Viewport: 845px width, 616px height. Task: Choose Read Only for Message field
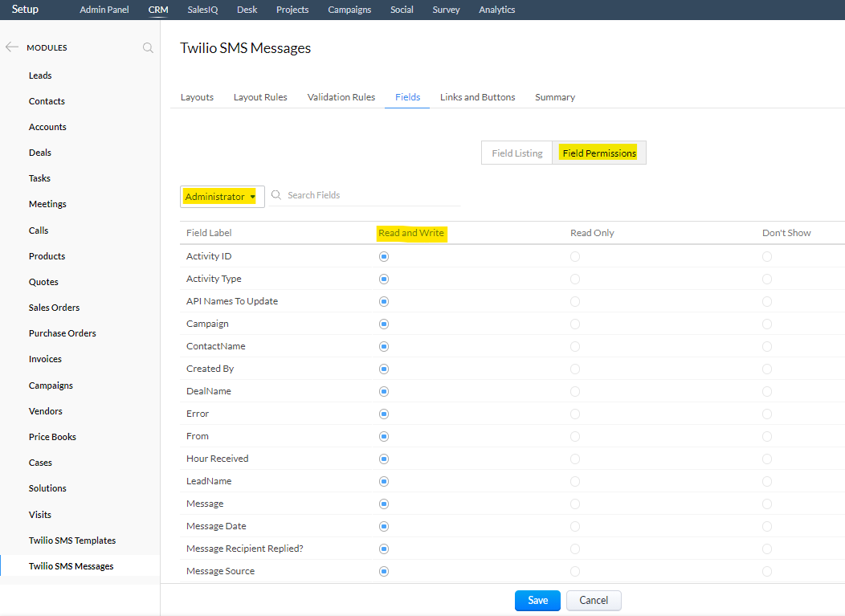[x=575, y=504]
